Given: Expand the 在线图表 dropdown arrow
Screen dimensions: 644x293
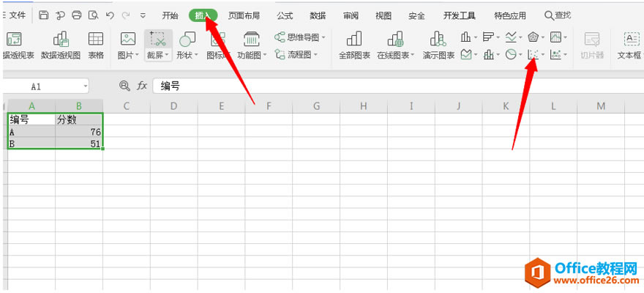Looking at the screenshot, I should point(412,55).
